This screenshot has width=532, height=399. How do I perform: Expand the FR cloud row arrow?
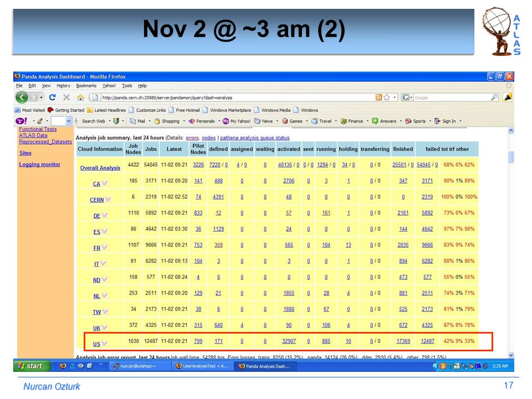point(105,247)
